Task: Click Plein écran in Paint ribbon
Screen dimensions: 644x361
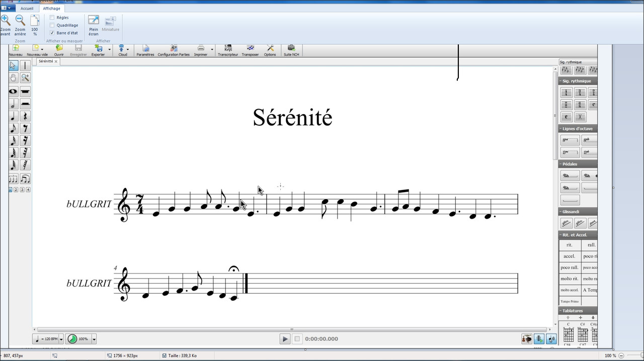Action: 94,25
